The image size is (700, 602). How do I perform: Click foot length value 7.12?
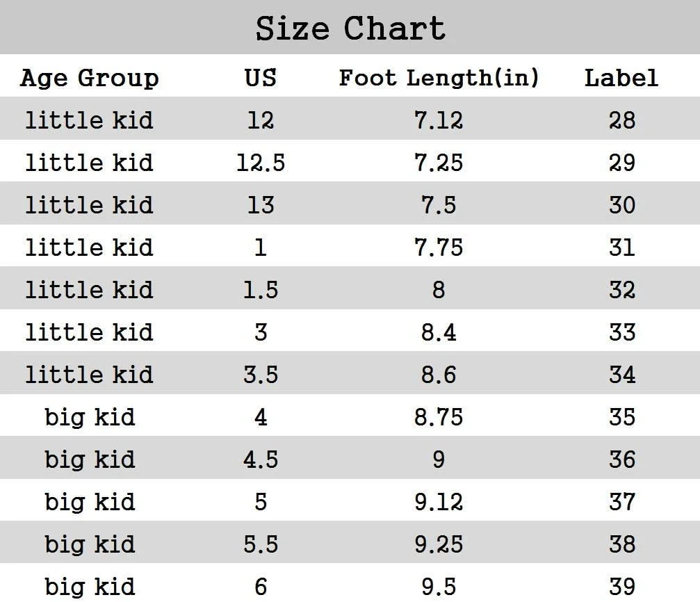pos(439,120)
